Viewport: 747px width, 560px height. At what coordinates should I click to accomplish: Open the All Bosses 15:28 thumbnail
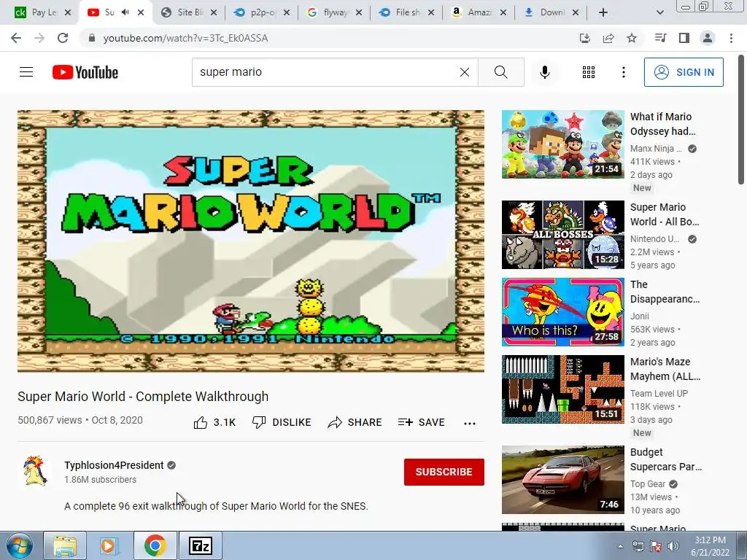(562, 235)
